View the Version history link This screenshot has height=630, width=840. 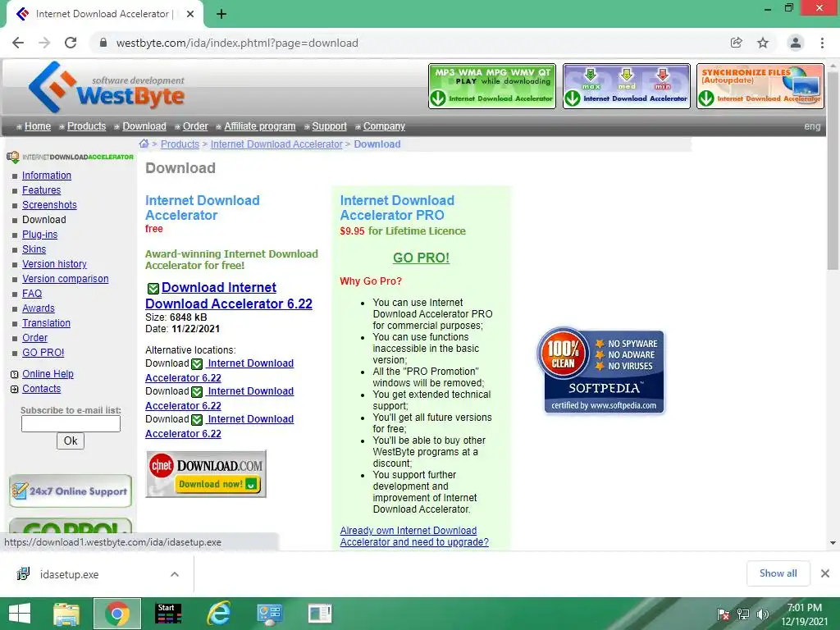[x=54, y=264]
